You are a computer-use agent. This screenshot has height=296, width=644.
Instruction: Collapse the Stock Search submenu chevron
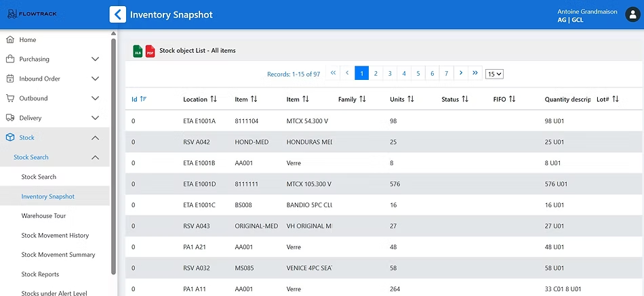click(96, 157)
